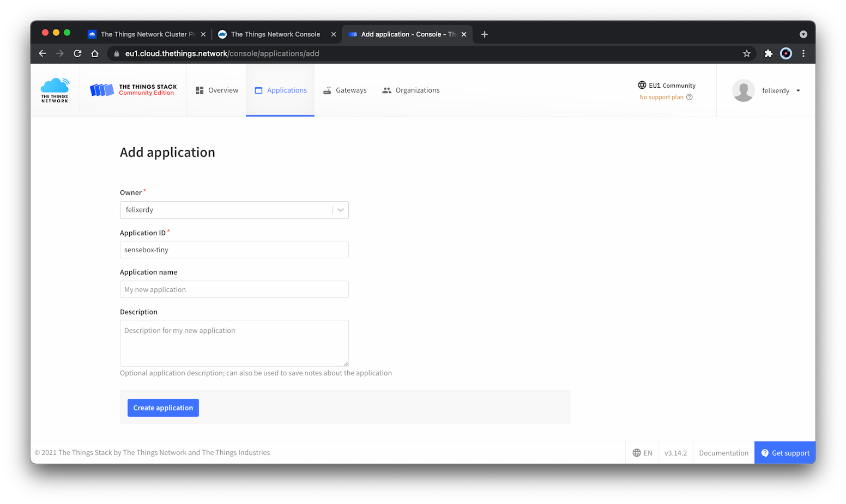
Task: Click the support plan help question icon
Action: click(x=690, y=97)
